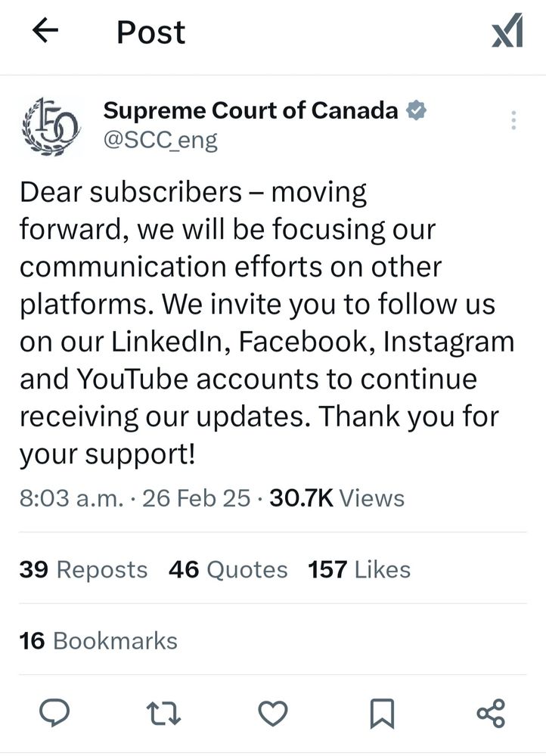Open the @SCC_eng handle

click(161, 139)
